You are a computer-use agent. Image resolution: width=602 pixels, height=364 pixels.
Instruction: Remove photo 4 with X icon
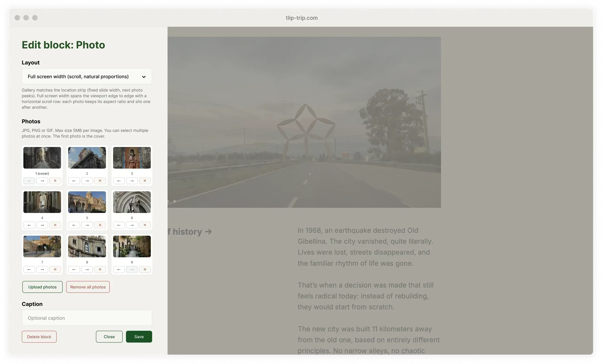pyautogui.click(x=55, y=225)
